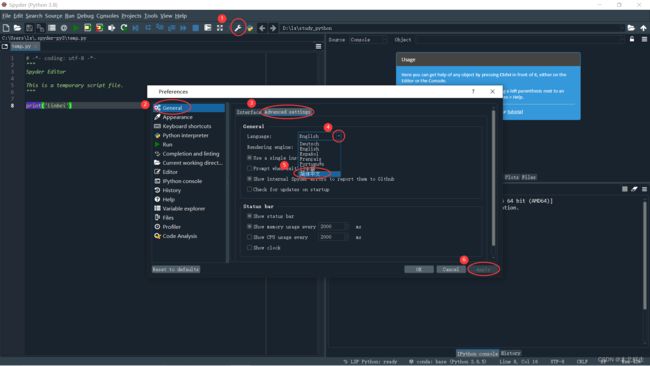Stop debugging with the blue square icon

click(x=196, y=28)
